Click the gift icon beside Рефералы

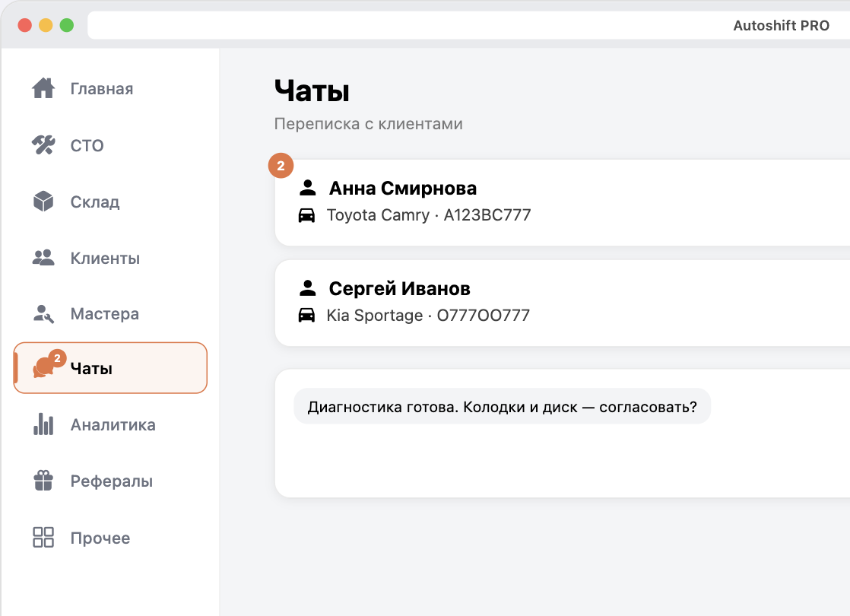43,481
